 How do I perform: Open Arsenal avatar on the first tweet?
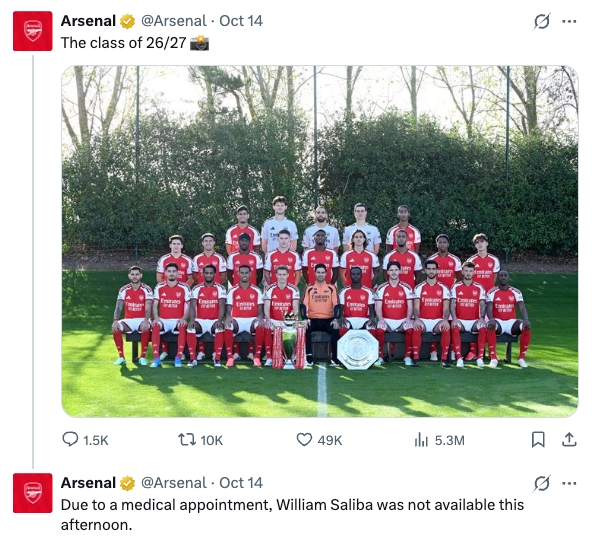tap(32, 31)
